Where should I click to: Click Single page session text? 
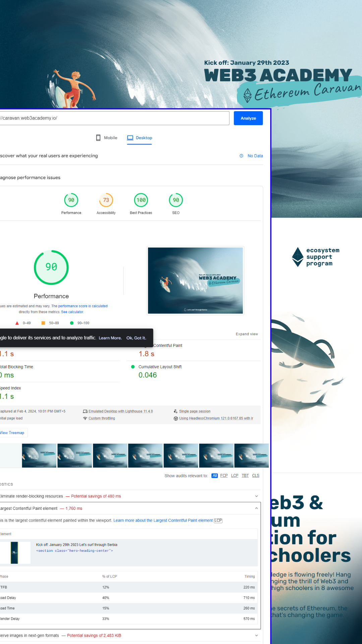pos(195,411)
